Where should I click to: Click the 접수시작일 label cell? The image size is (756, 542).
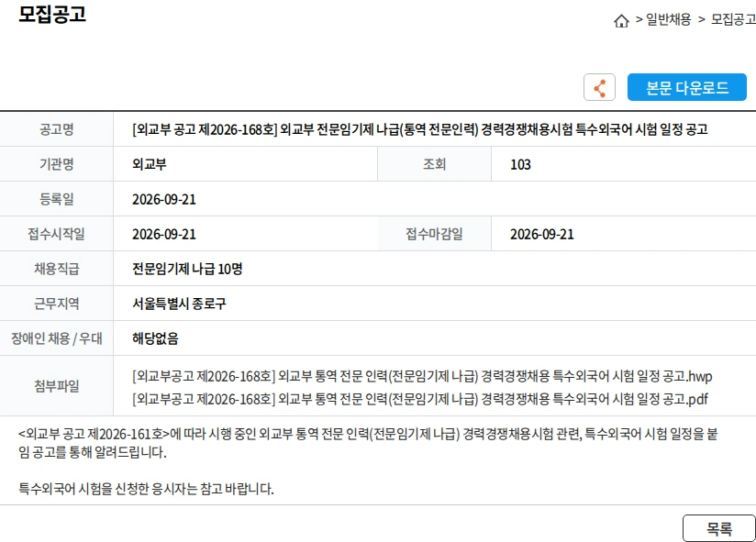pos(56,234)
